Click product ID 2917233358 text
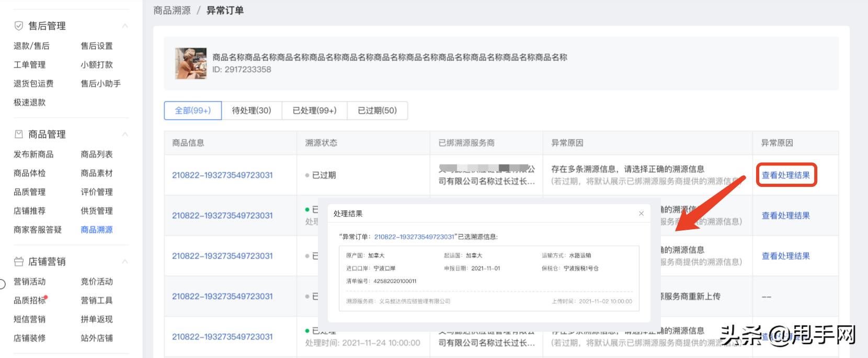Image resolution: width=868 pixels, height=358 pixels. [x=242, y=70]
